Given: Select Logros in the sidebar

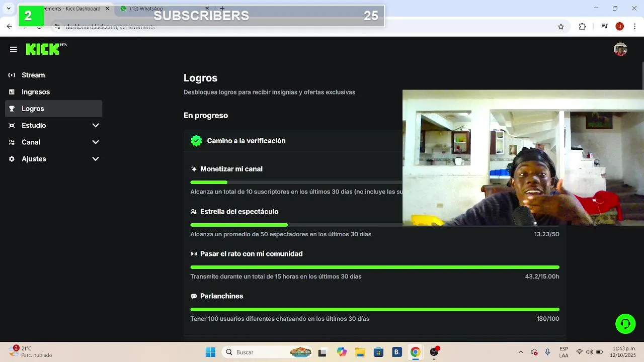Looking at the screenshot, I should [x=54, y=109].
